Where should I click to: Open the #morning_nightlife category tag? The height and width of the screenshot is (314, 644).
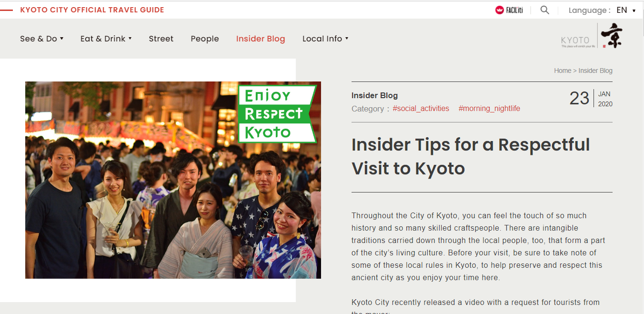[x=489, y=109]
